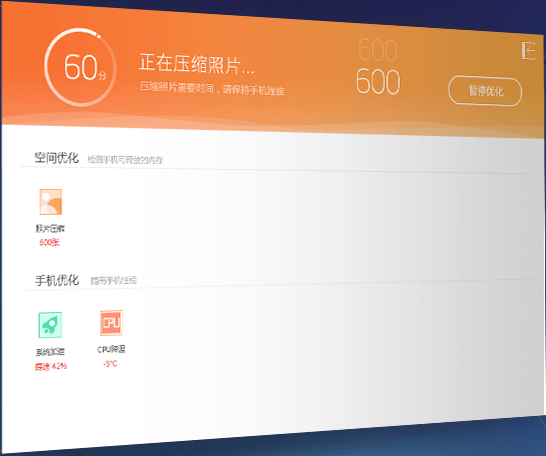
Task: Click the faded 600 number above the counter
Action: pos(377,50)
